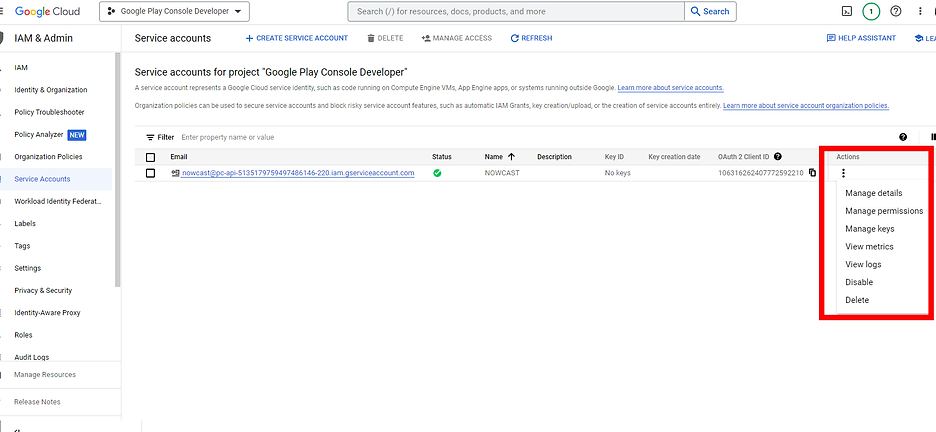The image size is (936, 432).
Task: Choose Manage permissions from actions menu
Action: tap(882, 211)
